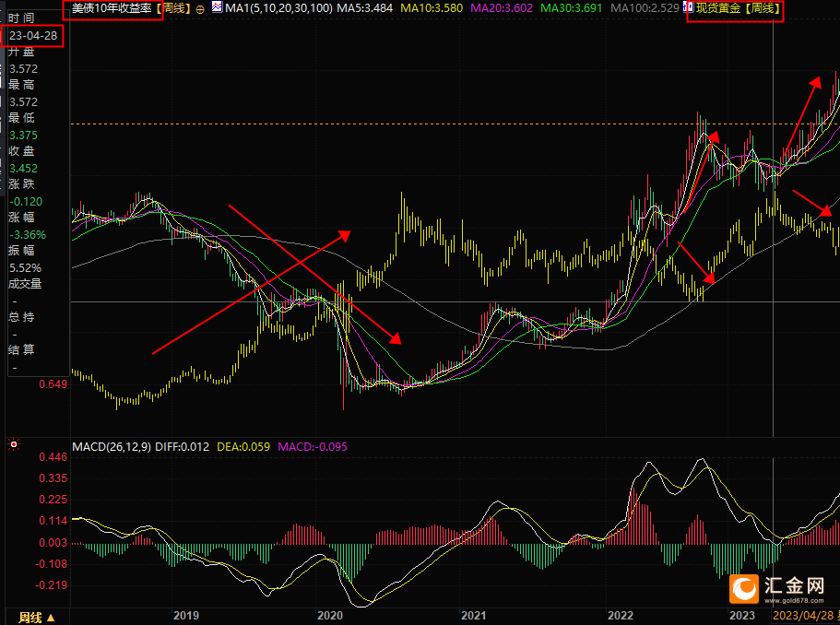Expand the 周线 period selector arrow

pos(51,617)
